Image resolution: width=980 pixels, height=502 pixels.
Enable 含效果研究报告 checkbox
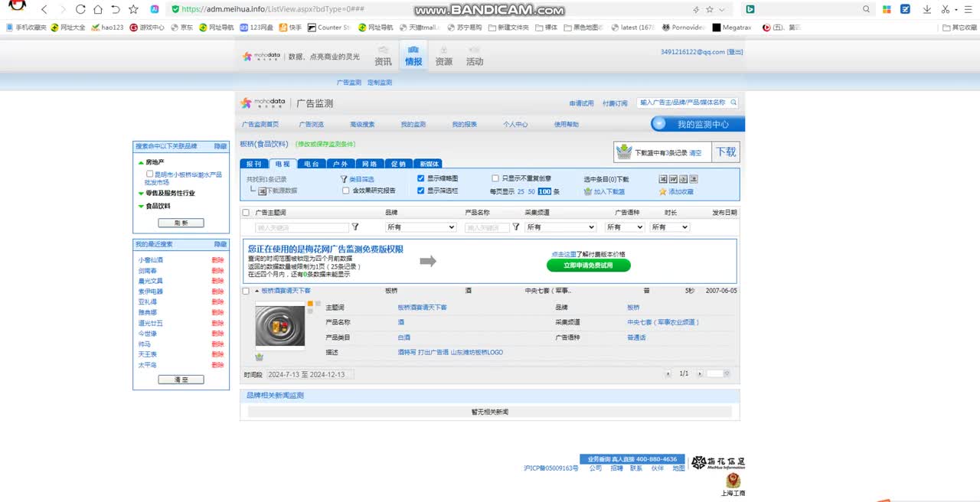click(x=346, y=191)
